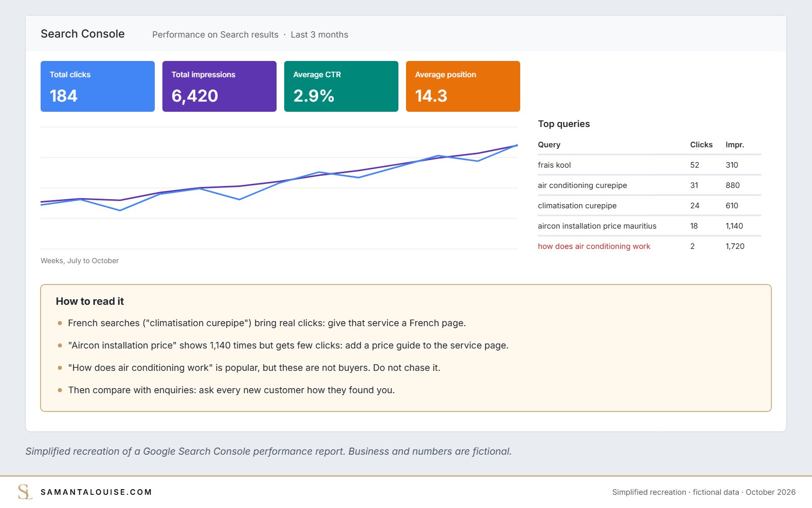Click the 'Top queries' heading

point(564,124)
